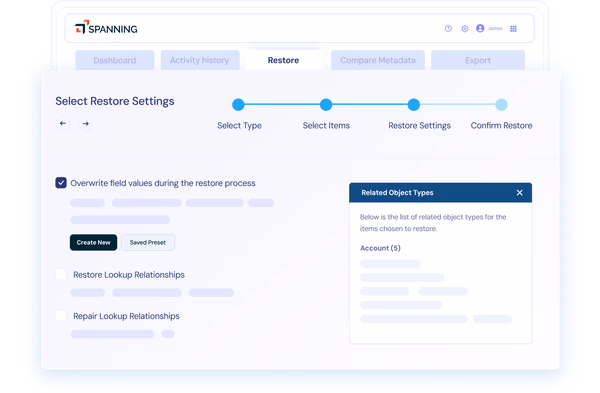
Task: Click the James username label
Action: (495, 28)
